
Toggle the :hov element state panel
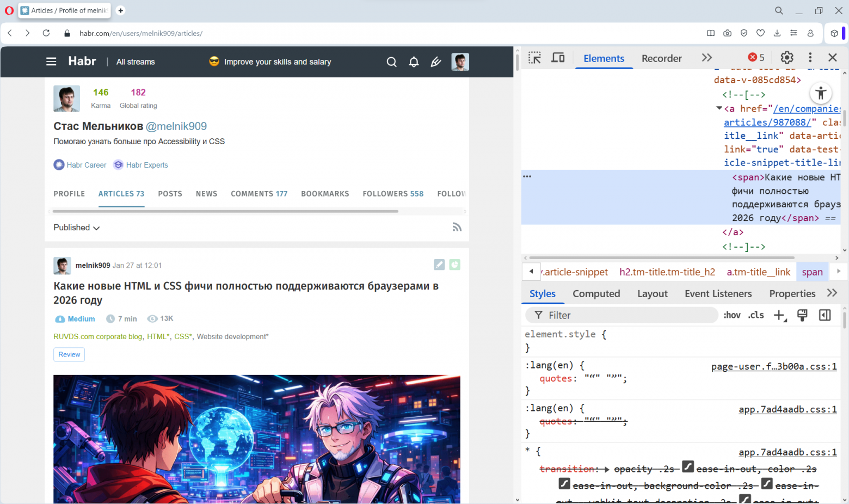(x=732, y=315)
